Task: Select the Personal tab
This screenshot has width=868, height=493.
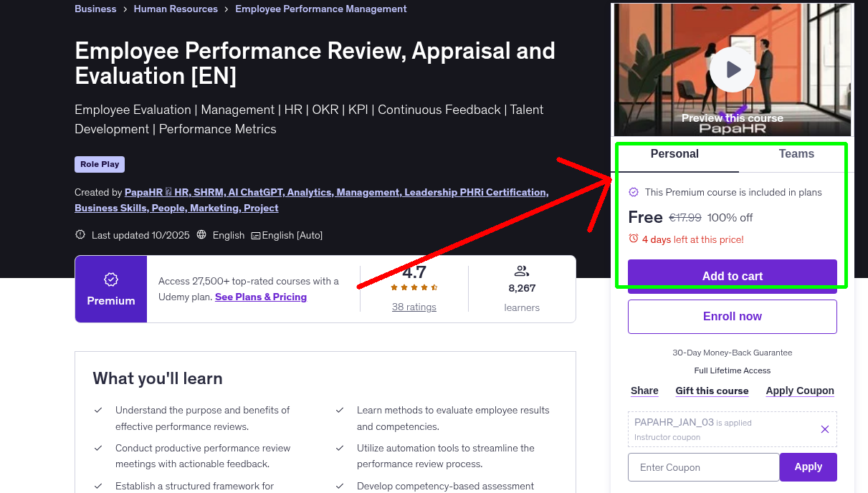Action: pos(674,154)
